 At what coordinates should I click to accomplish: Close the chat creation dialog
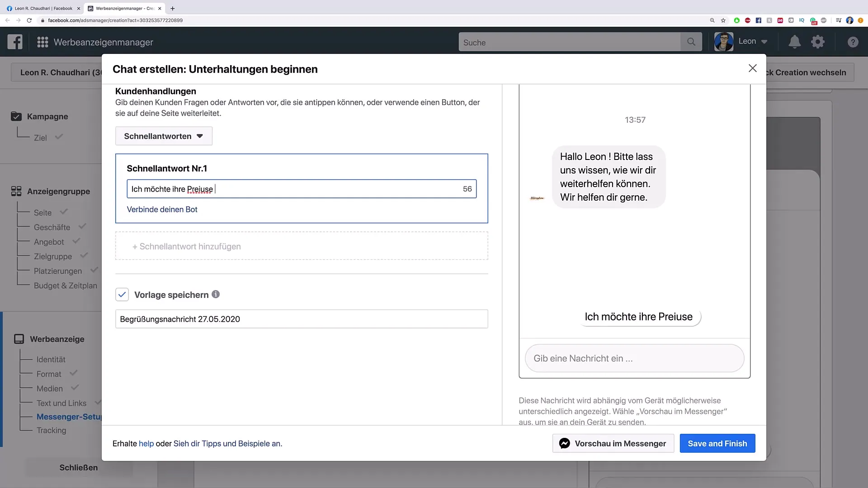pyautogui.click(x=753, y=68)
